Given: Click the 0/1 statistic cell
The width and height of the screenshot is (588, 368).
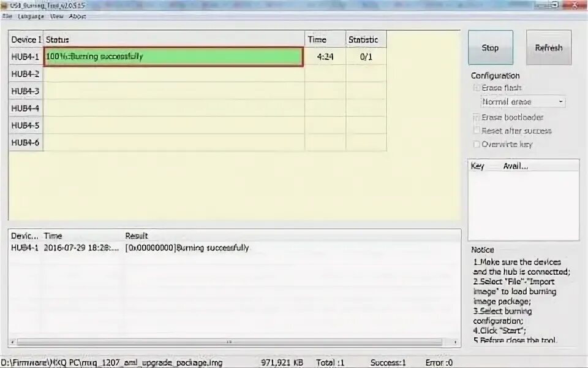Looking at the screenshot, I should (x=366, y=56).
